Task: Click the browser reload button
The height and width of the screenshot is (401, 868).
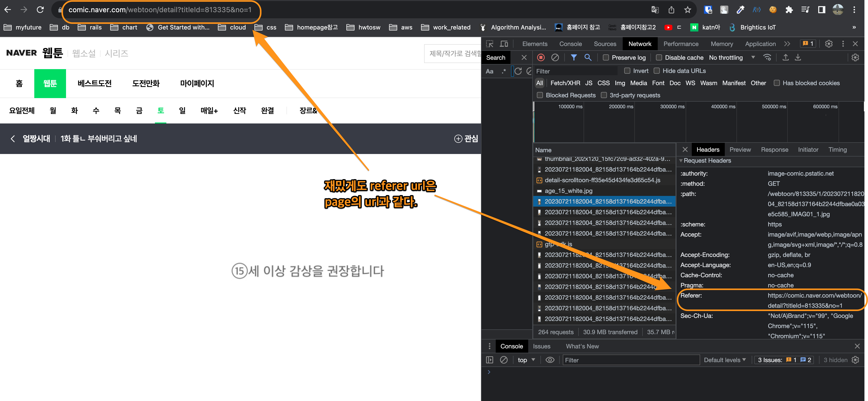Action: (x=40, y=10)
